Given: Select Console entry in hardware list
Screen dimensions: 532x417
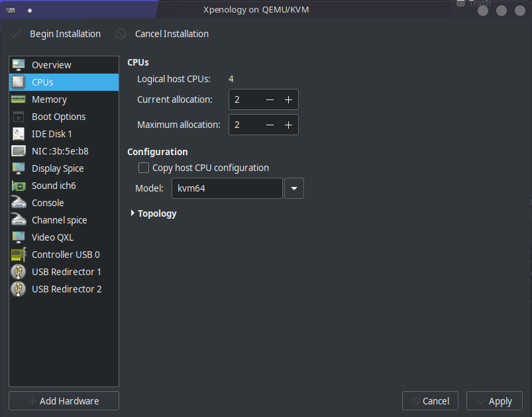Looking at the screenshot, I should pyautogui.click(x=64, y=203).
